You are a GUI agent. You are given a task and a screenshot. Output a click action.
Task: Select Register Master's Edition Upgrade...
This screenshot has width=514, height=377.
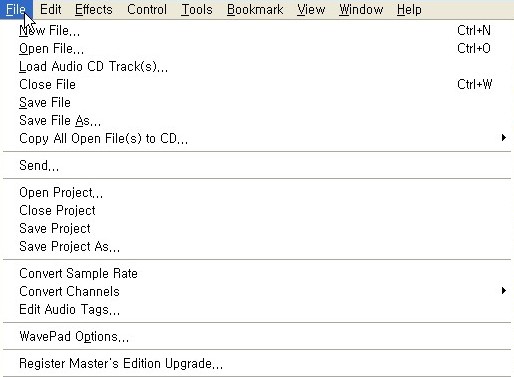click(x=257, y=364)
